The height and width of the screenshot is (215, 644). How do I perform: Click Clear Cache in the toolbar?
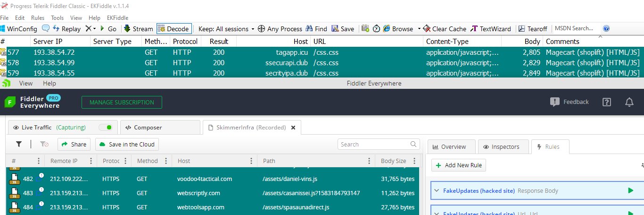[x=445, y=29]
